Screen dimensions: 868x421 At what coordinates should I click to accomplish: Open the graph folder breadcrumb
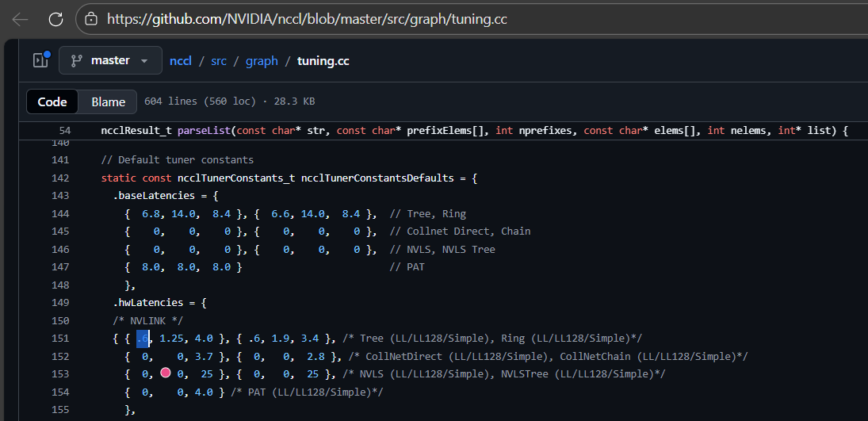coord(262,60)
